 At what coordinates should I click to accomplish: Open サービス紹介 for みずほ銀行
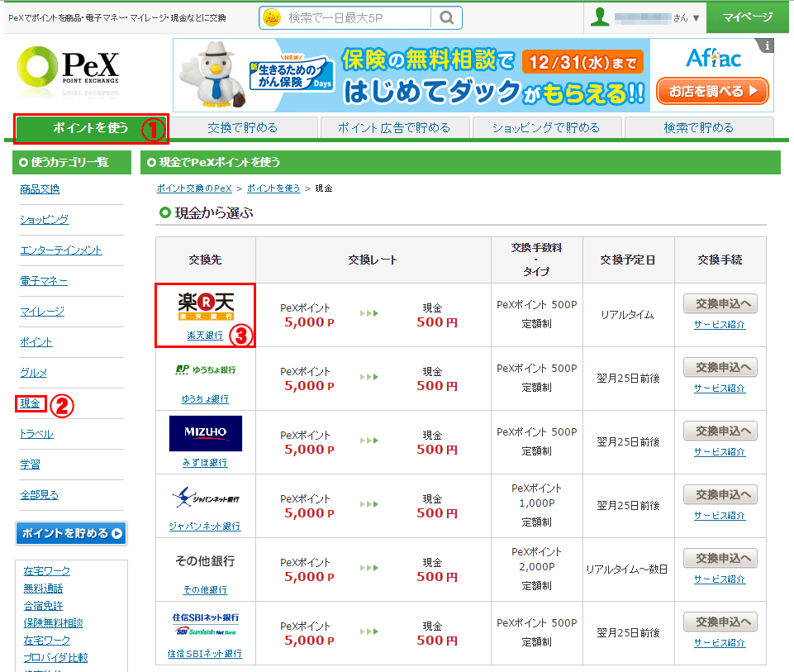point(720,452)
